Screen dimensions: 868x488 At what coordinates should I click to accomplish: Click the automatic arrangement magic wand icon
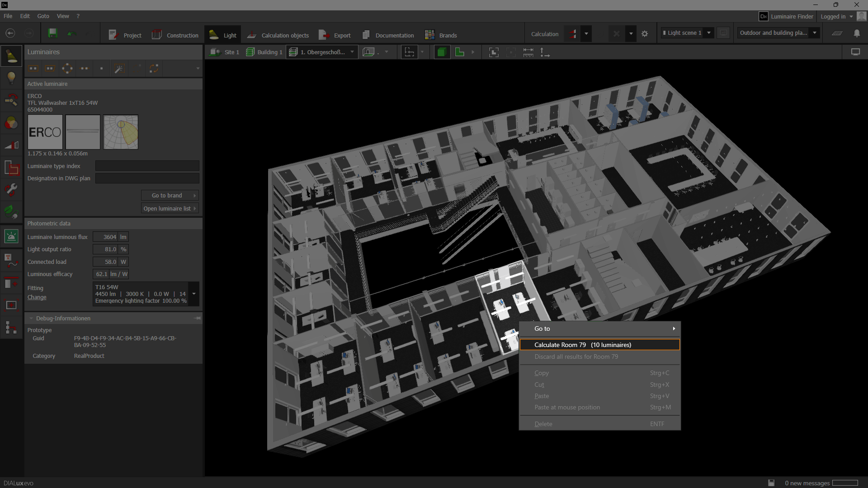(x=119, y=69)
